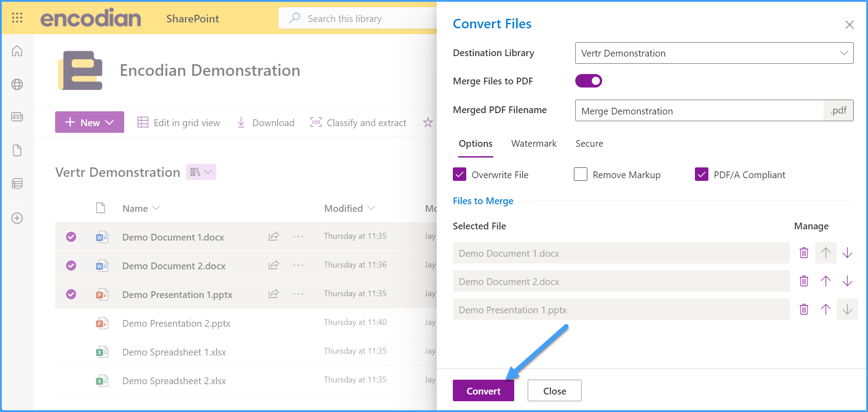Viewport: 868px width, 412px height.
Task: Click the Demo Presentation 1.pptx selected file field
Action: tap(621, 309)
